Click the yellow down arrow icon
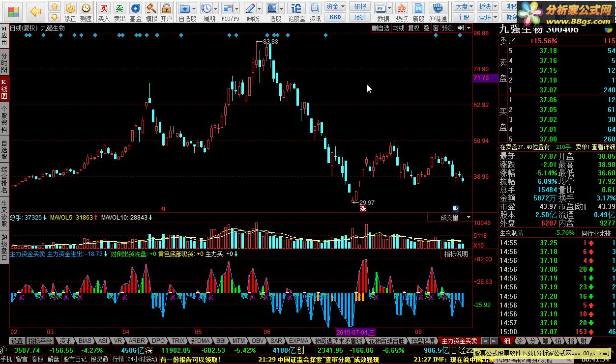The width and height of the screenshot is (616, 364). [x=55, y=18]
